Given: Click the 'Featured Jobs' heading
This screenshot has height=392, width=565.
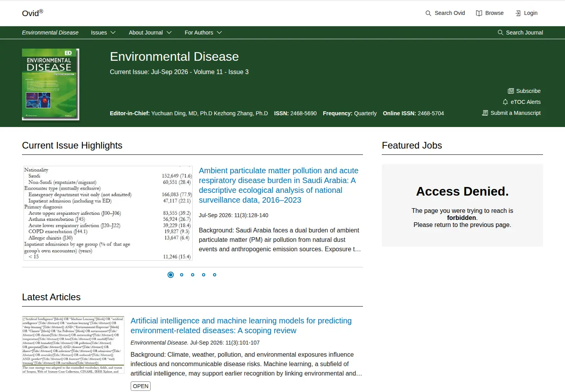Looking at the screenshot, I should (412, 145).
